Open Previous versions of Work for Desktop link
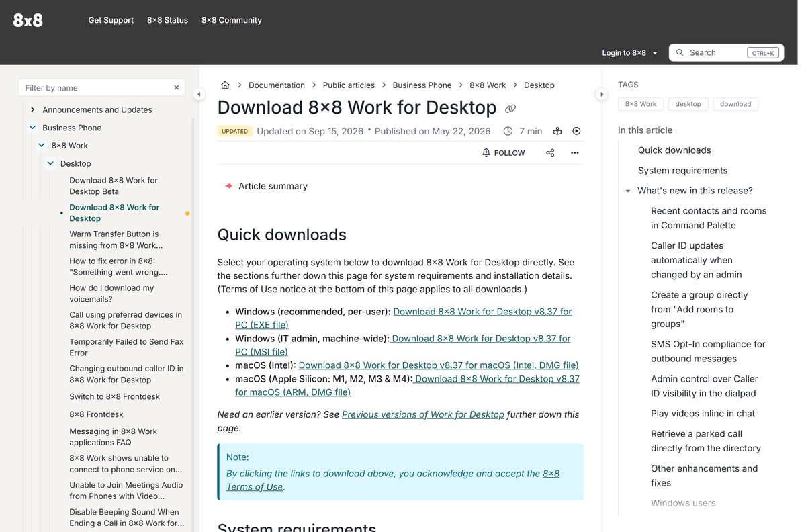The image size is (806, 532). [423, 414]
